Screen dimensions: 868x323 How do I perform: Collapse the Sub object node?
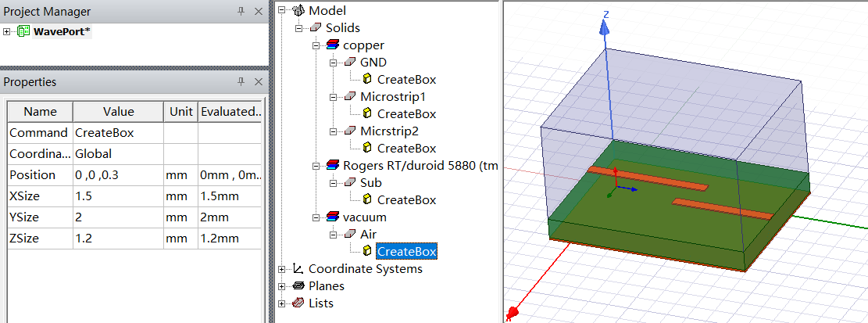pos(334,182)
